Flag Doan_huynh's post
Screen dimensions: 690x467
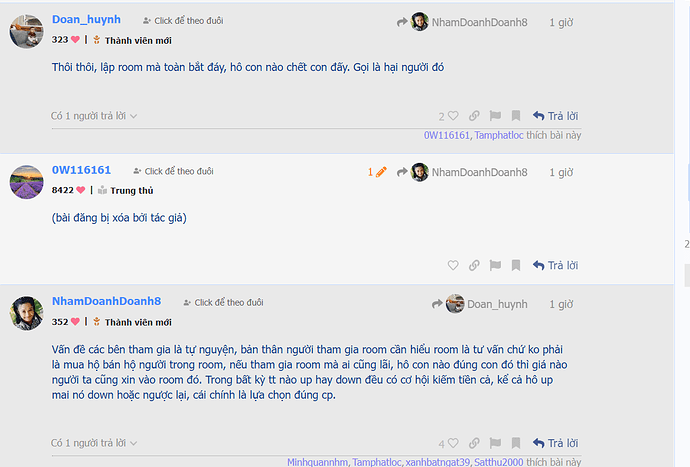(x=495, y=116)
